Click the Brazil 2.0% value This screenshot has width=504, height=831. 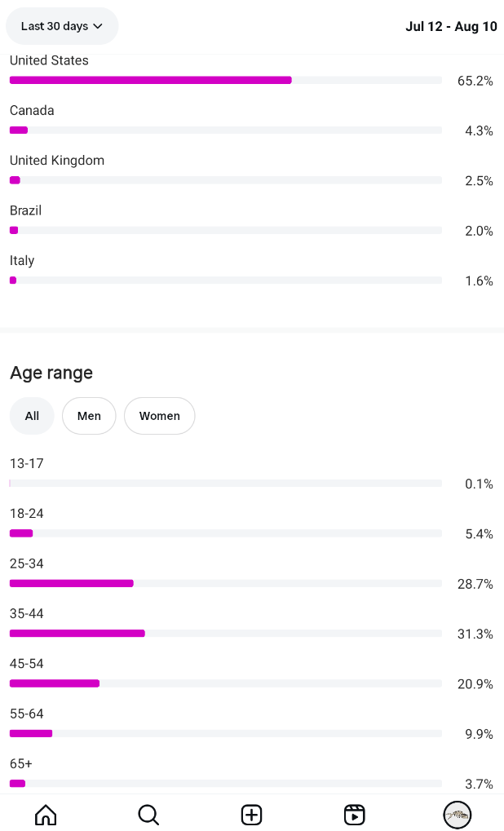pyautogui.click(x=479, y=231)
